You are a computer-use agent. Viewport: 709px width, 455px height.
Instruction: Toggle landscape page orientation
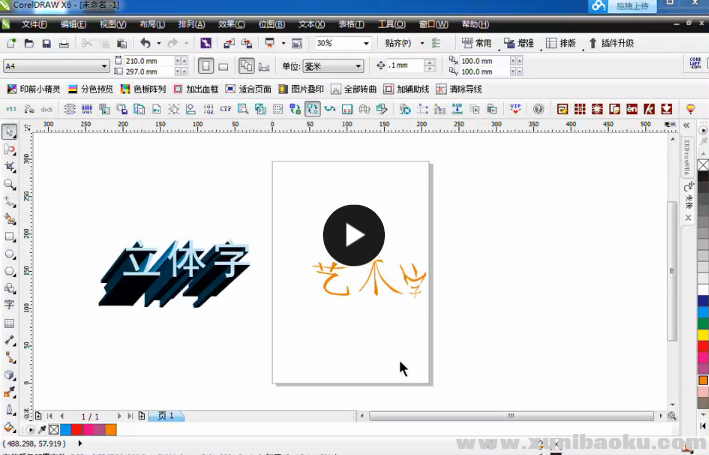pos(223,66)
